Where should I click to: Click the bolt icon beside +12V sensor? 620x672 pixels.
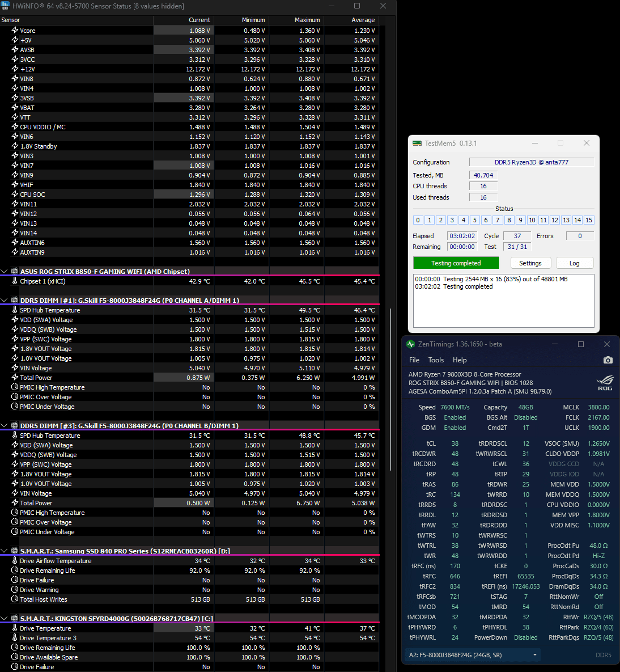tap(15, 69)
